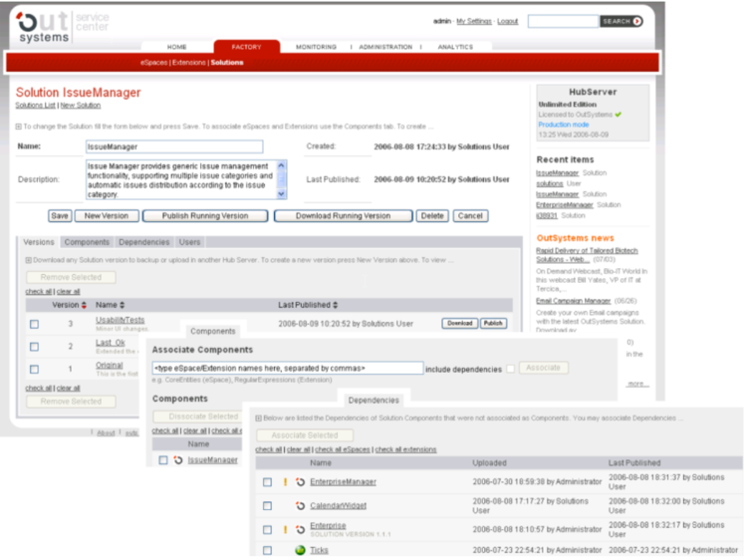Click the Delete button

(x=432, y=216)
